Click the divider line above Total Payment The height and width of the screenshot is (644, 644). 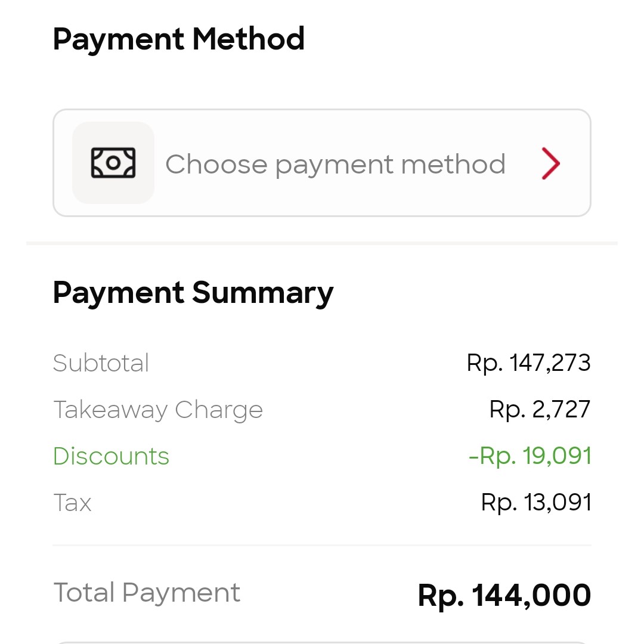point(322,545)
